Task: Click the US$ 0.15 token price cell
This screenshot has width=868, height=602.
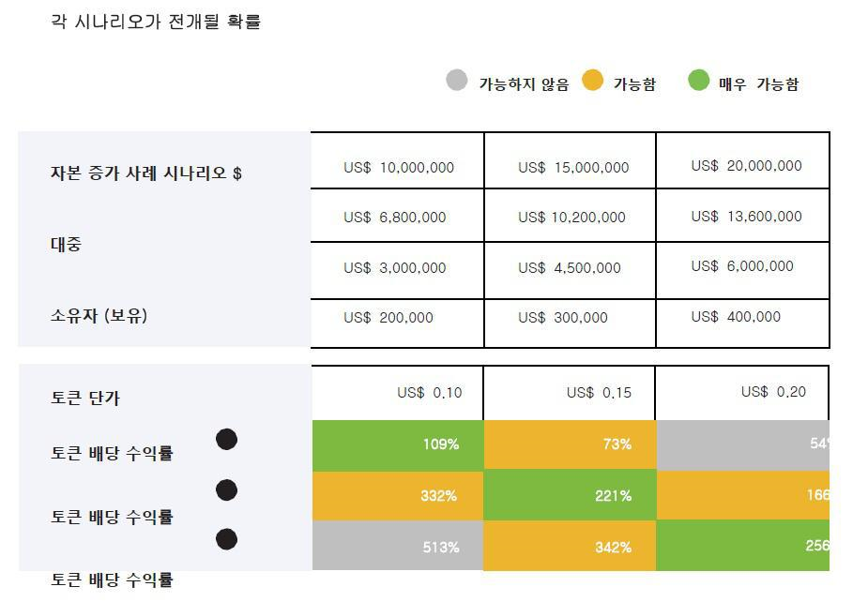Action: pyautogui.click(x=569, y=393)
